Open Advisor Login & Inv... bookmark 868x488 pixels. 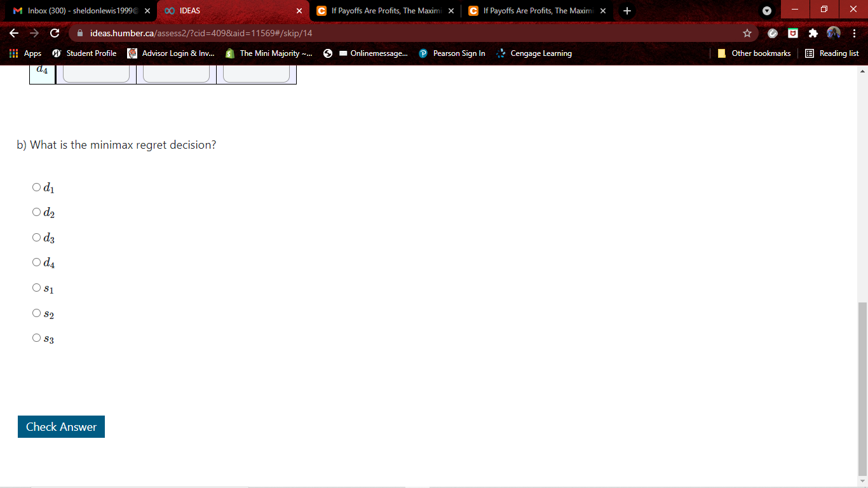pyautogui.click(x=171, y=53)
